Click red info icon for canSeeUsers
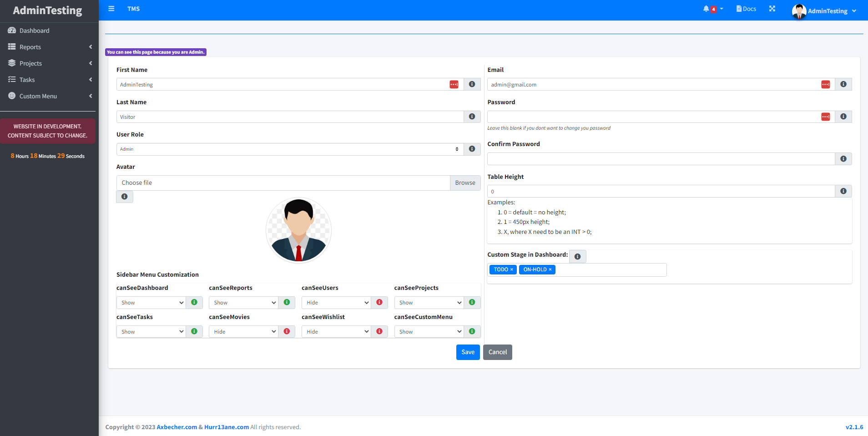Image resolution: width=868 pixels, height=436 pixels. click(379, 302)
